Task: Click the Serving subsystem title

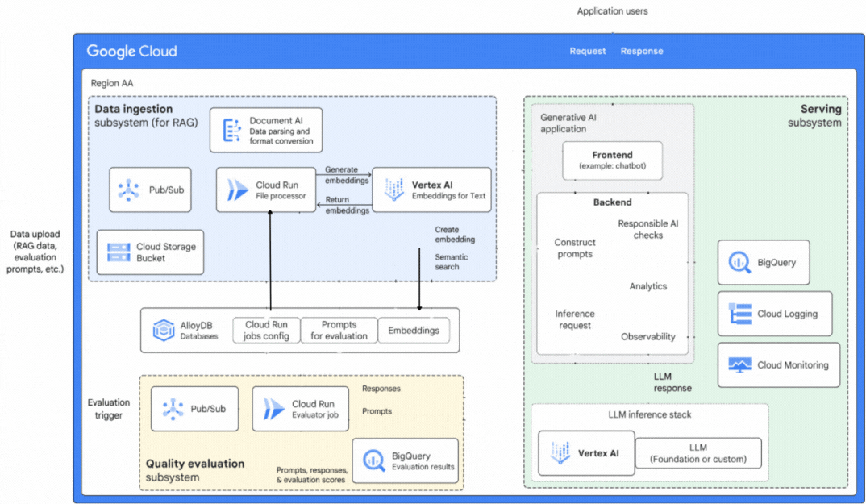Action: pyautogui.click(x=814, y=115)
